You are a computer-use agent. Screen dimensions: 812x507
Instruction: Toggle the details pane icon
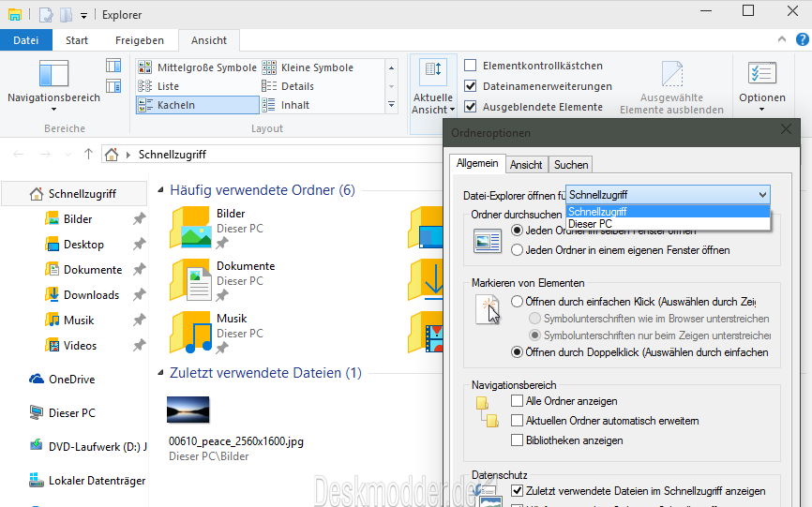[x=113, y=86]
